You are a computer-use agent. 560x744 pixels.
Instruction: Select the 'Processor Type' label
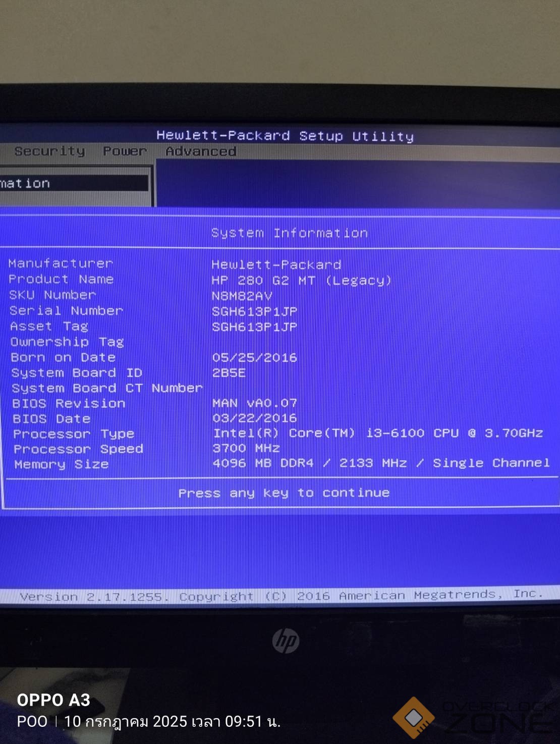74,434
